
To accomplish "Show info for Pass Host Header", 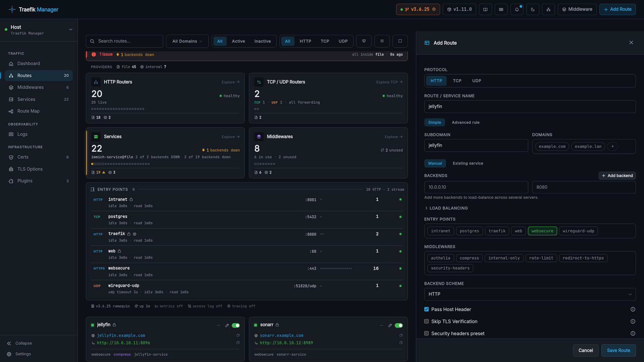I will pos(633,309).
